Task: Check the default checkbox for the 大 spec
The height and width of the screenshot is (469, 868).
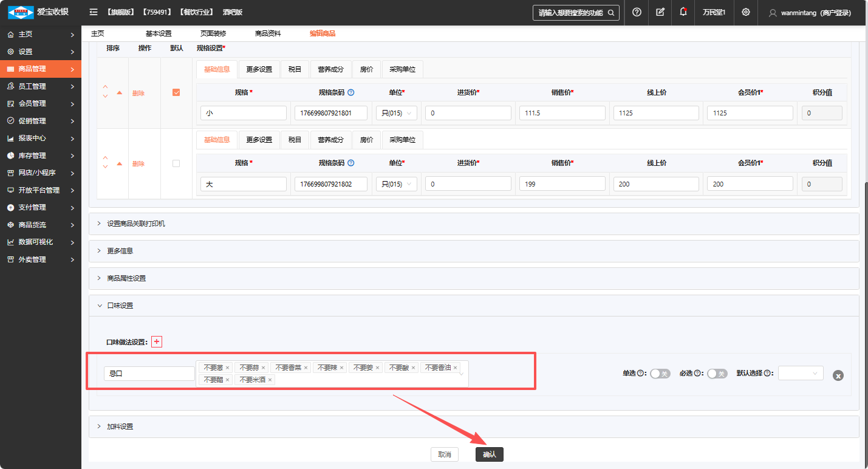Action: pos(176,163)
